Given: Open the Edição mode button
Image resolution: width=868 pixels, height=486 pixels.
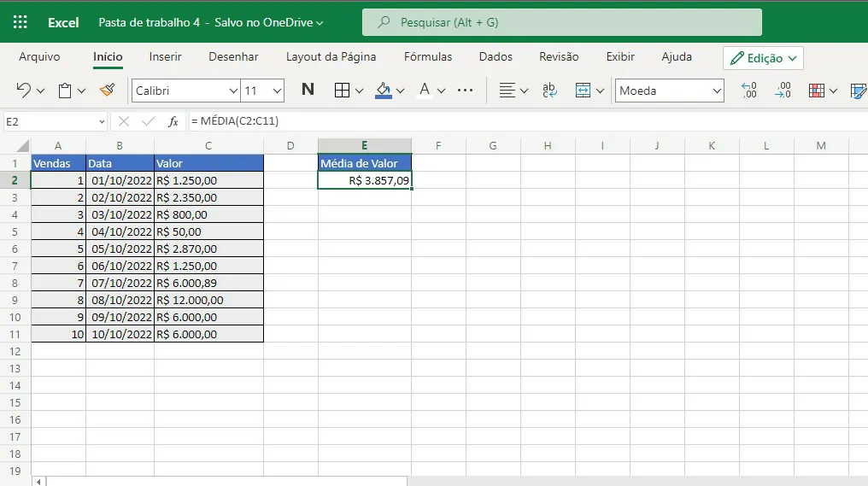Looking at the screenshot, I should point(763,58).
